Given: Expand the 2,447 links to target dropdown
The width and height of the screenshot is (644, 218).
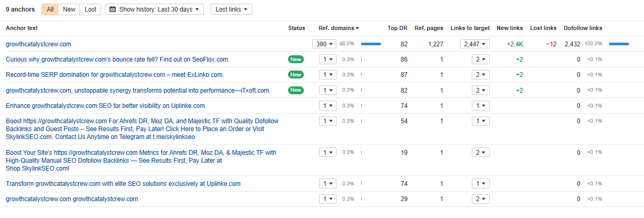Looking at the screenshot, I should pos(475,44).
